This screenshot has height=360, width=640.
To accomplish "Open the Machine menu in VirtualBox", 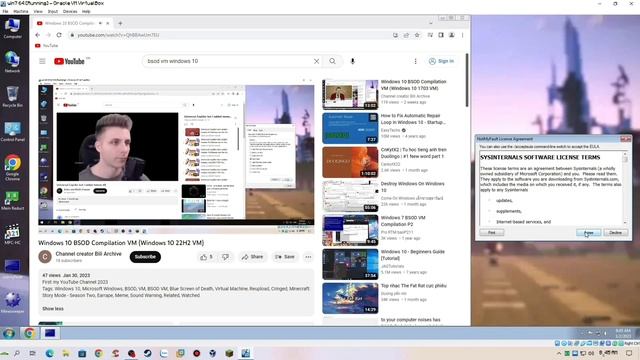I will point(20,11).
